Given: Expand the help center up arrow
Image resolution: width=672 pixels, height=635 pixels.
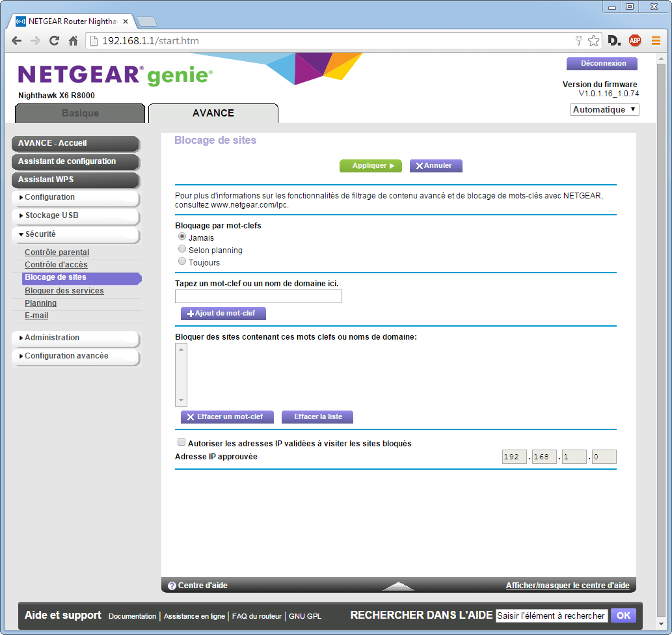Looking at the screenshot, I should tap(398, 586).
